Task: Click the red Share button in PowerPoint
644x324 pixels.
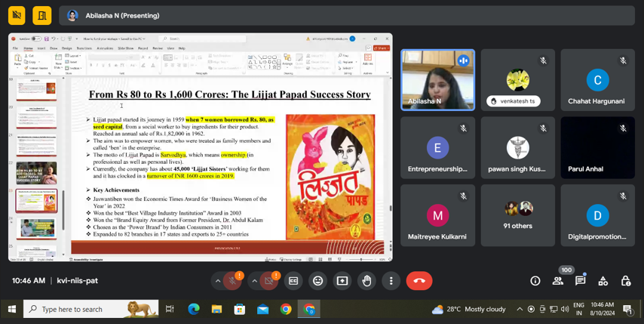Action: 382,48
